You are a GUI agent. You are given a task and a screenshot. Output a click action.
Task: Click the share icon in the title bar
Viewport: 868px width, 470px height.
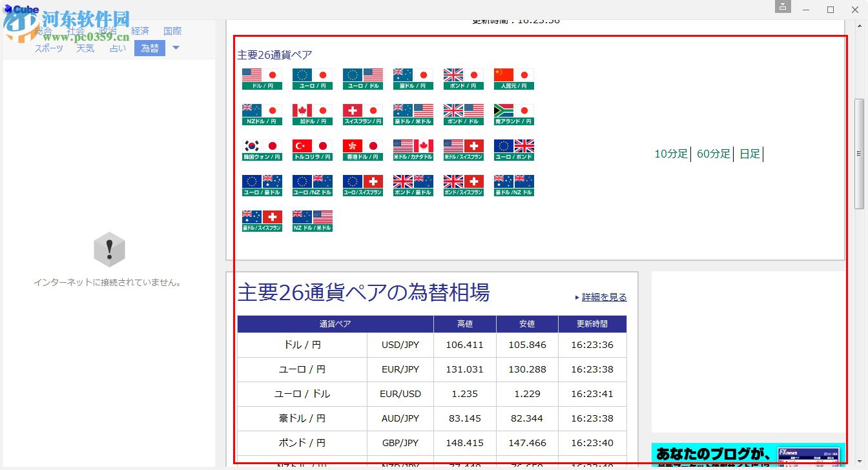tap(783, 6)
